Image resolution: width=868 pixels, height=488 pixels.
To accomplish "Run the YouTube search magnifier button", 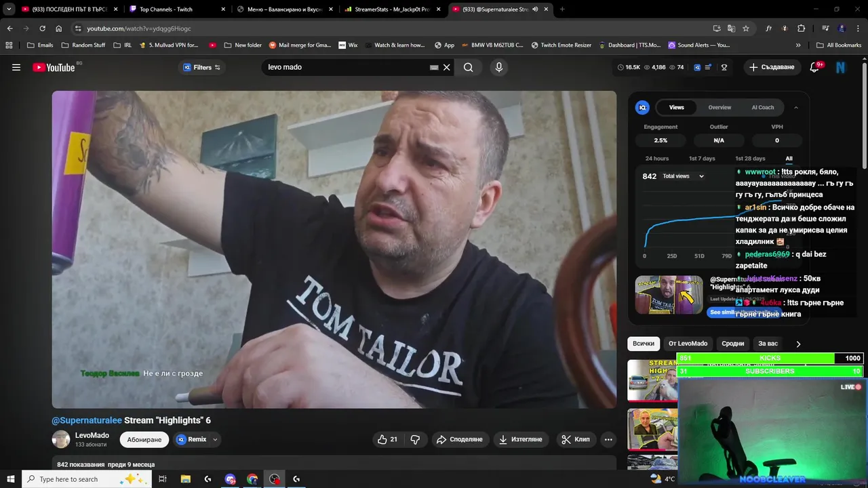I will point(469,67).
